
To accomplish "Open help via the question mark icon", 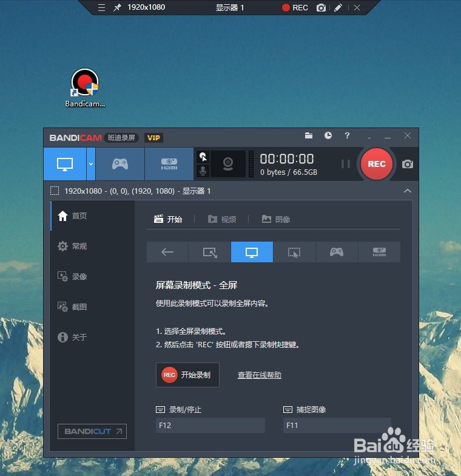I will [347, 135].
